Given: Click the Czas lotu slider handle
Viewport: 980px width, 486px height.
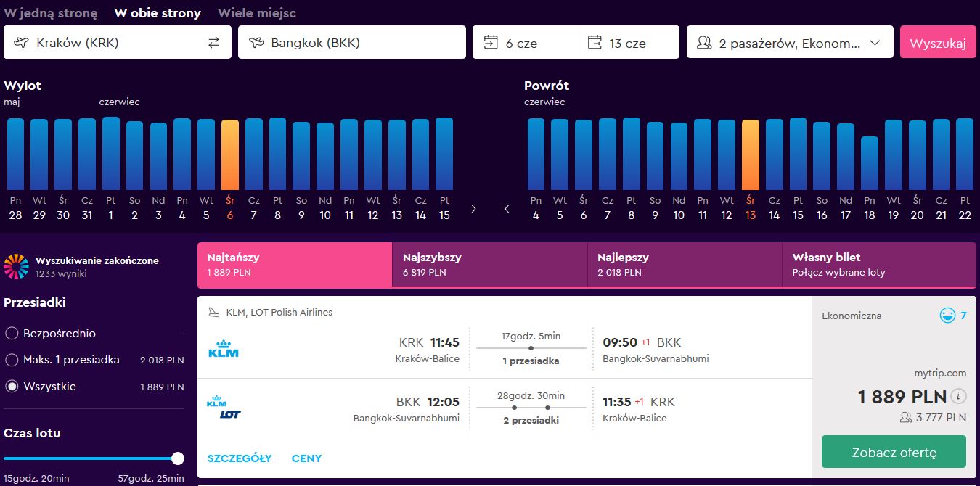Looking at the screenshot, I should pyautogui.click(x=177, y=458).
